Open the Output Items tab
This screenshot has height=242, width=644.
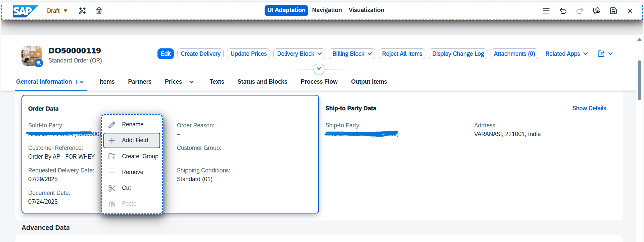click(x=369, y=82)
